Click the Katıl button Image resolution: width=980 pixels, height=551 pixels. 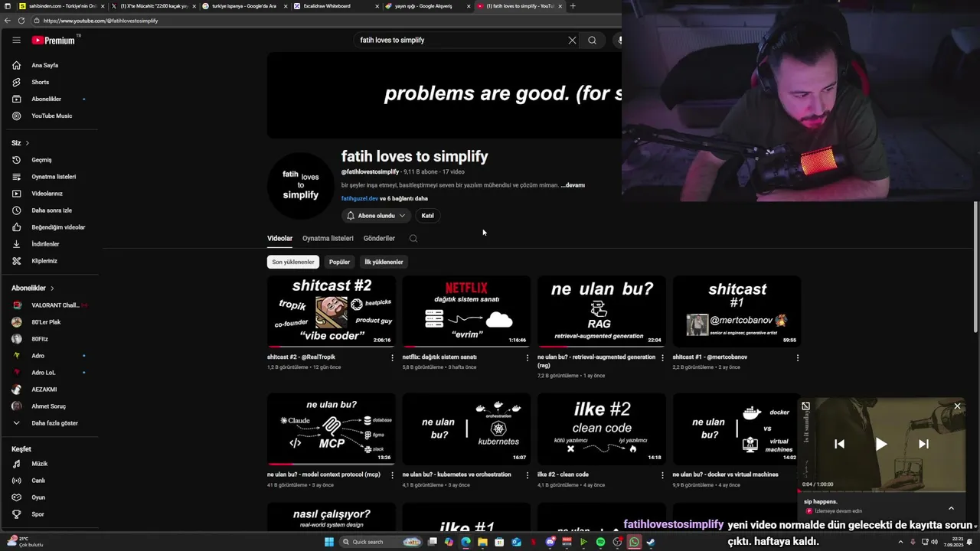coord(428,216)
